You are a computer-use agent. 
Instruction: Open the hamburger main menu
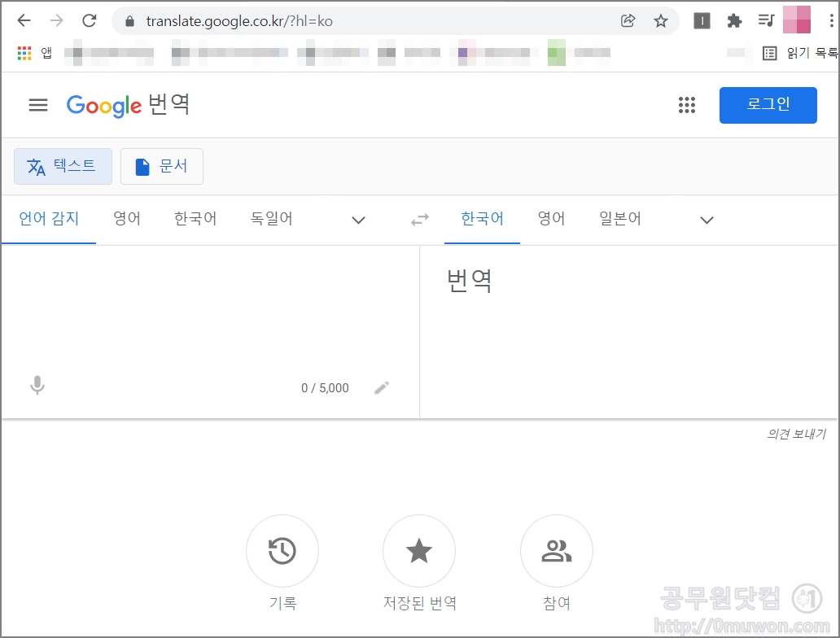click(38, 105)
